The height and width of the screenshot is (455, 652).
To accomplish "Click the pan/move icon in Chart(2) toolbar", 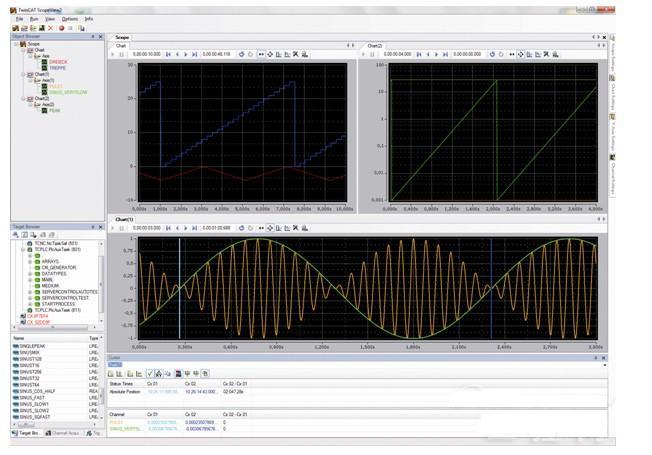I will coord(510,54).
